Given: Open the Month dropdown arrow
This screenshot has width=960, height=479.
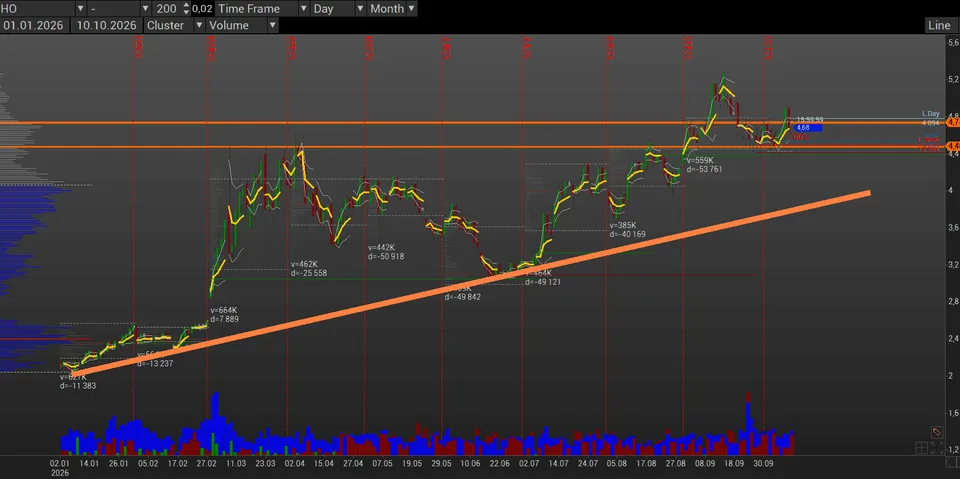Looking at the screenshot, I should tap(411, 9).
